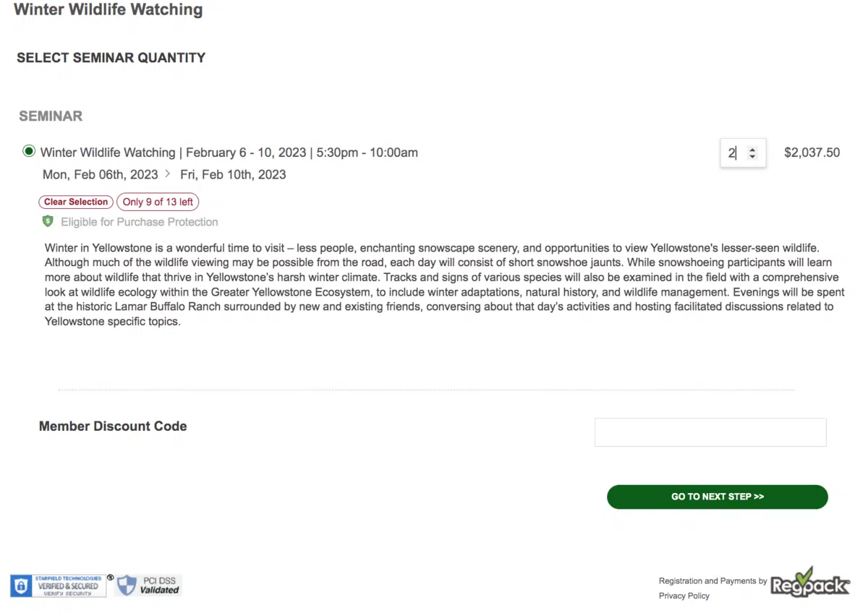Image resolution: width=868 pixels, height=613 pixels.
Task: Click the Winter Wildlife Watching seminar title label
Action: point(229,153)
